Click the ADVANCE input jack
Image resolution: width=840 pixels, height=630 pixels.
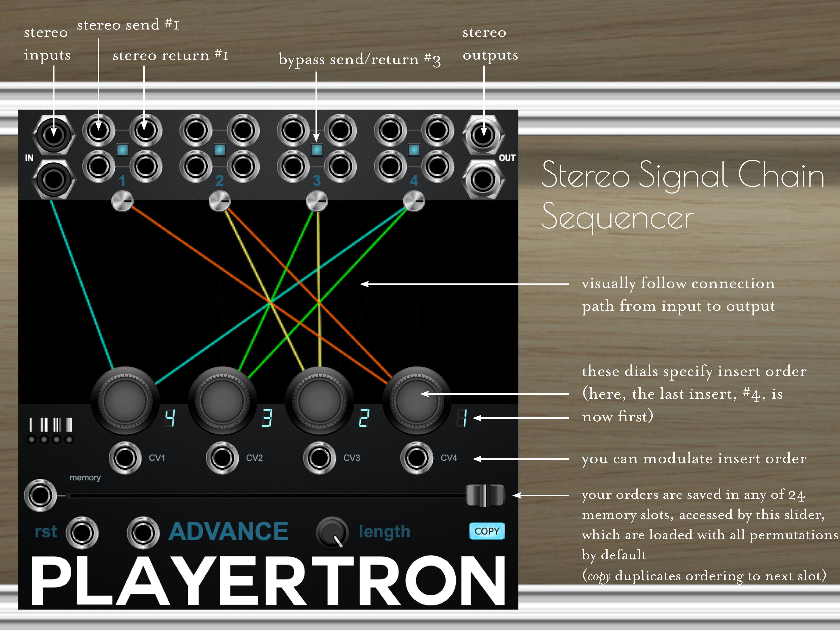[143, 532]
